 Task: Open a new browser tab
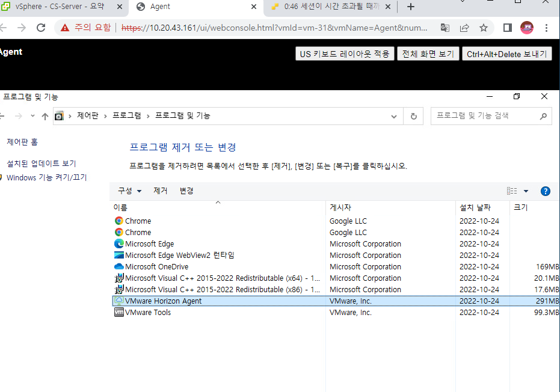coord(411,7)
